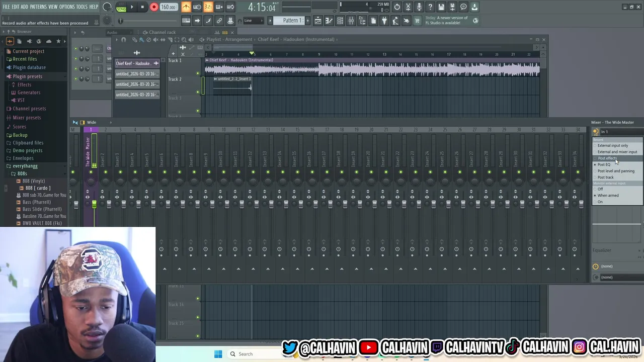Click the tempo 160.000 field

coord(169,7)
